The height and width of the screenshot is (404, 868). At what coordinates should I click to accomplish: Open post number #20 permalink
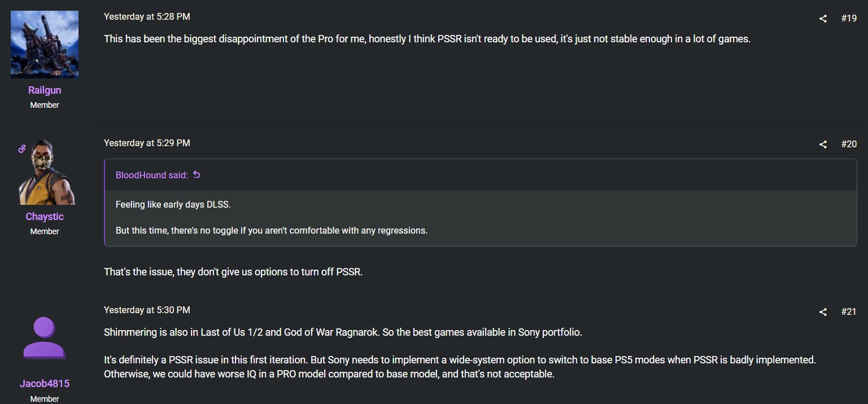848,144
